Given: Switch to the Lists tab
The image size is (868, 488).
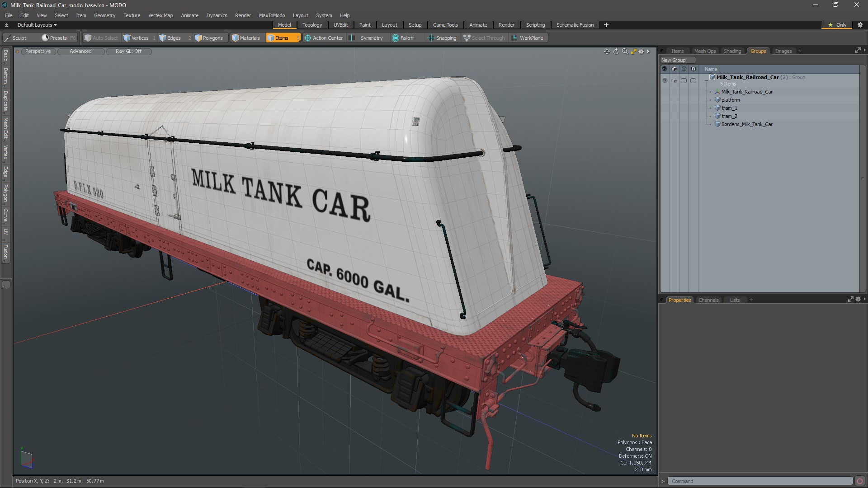Looking at the screenshot, I should point(735,300).
